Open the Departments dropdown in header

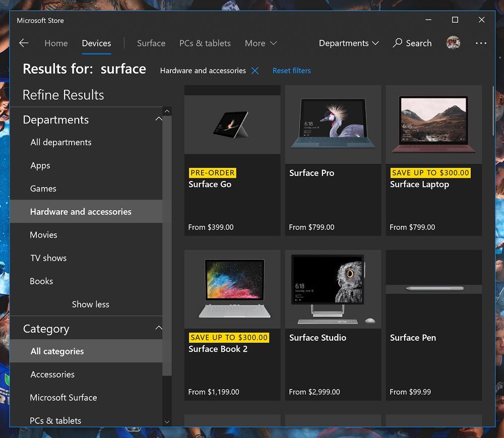349,43
